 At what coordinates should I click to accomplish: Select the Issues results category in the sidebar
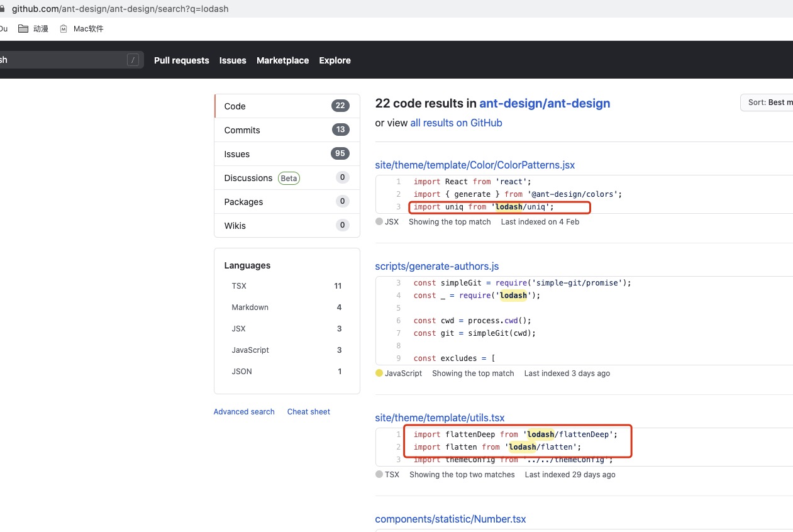tap(287, 154)
